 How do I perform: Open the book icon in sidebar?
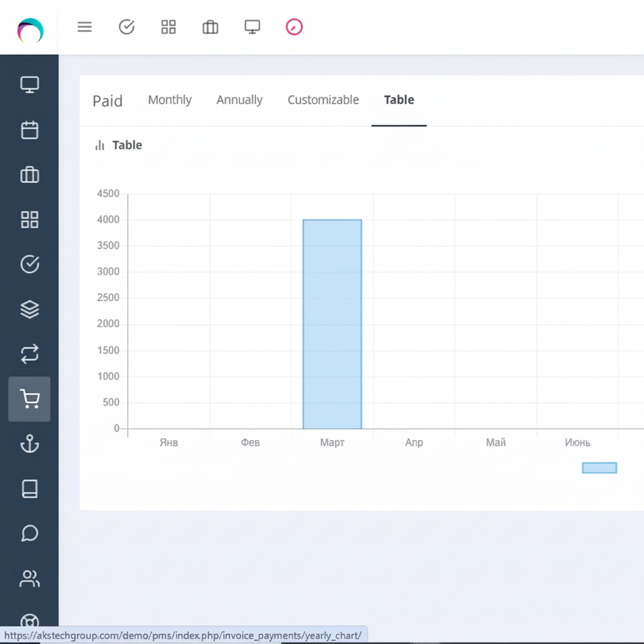[x=30, y=489]
